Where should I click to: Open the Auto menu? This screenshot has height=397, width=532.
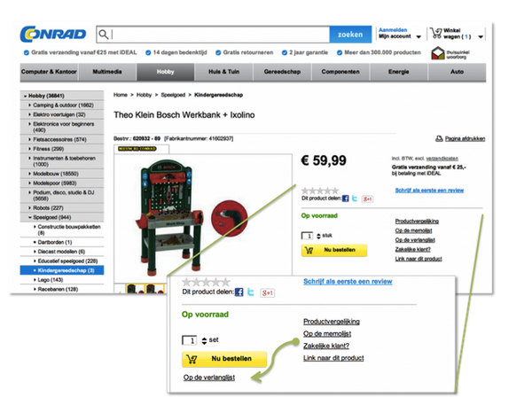(x=457, y=72)
